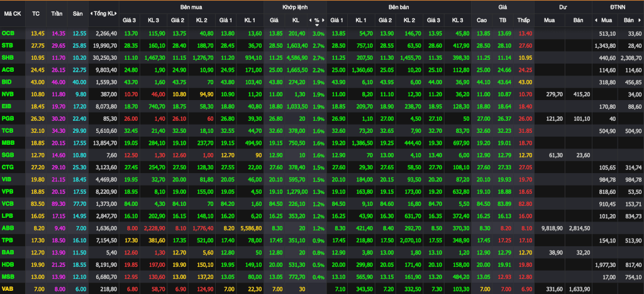Click the sort-down triangle under % header
Viewport: 644px width, 294px height.
click(317, 25)
